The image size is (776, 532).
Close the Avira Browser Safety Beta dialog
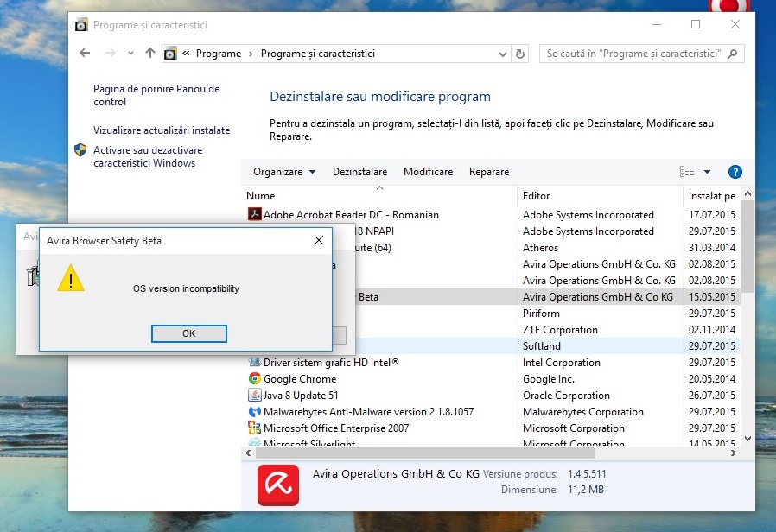click(319, 240)
